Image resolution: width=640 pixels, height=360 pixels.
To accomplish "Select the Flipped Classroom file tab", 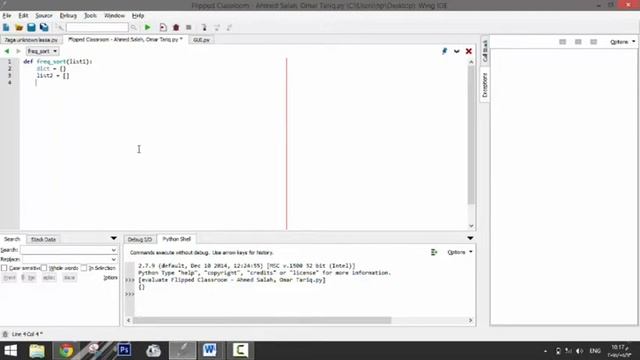I will coord(125,40).
